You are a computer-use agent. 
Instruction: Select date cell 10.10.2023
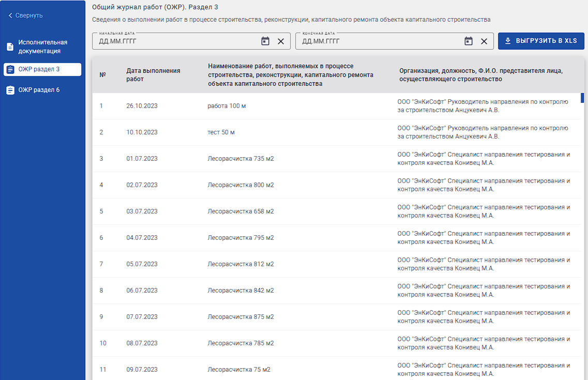click(x=142, y=132)
